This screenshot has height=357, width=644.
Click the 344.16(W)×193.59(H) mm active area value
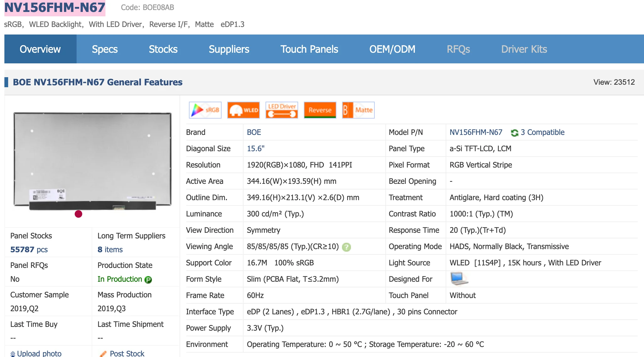[x=292, y=181]
